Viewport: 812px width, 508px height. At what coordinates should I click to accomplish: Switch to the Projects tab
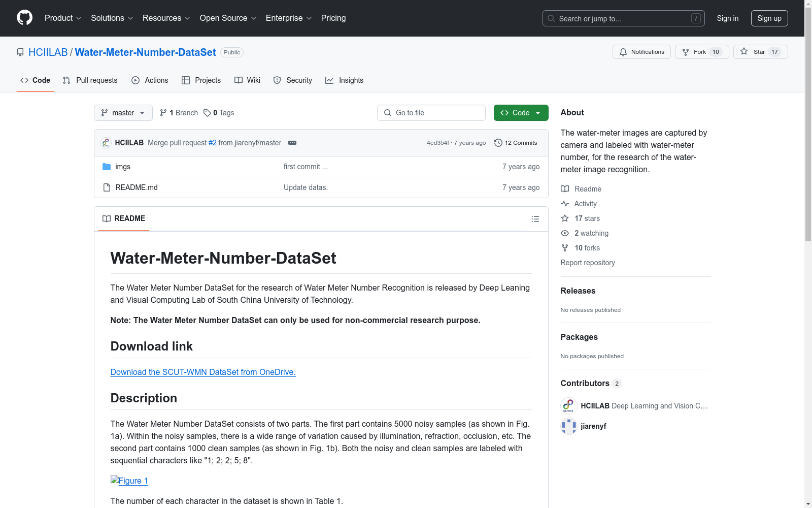point(201,80)
